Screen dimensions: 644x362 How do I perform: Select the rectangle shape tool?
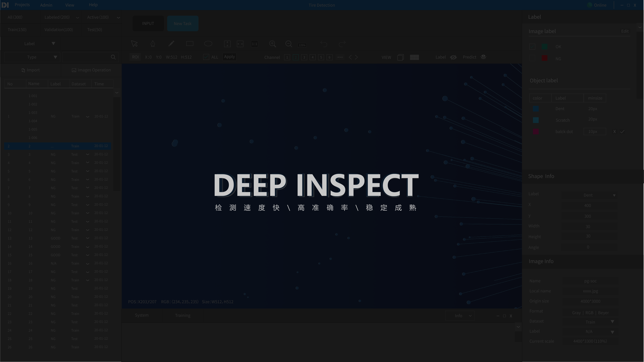190,44
